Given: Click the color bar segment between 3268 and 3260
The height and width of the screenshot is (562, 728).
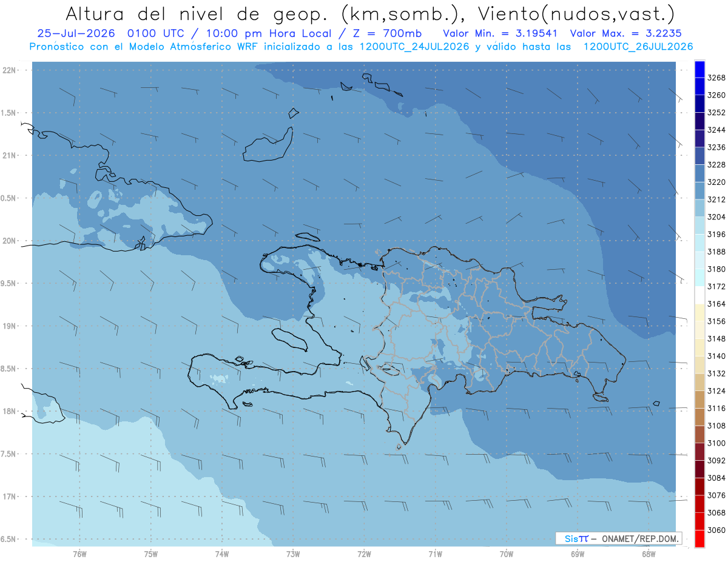Looking at the screenshot, I should 699,87.
